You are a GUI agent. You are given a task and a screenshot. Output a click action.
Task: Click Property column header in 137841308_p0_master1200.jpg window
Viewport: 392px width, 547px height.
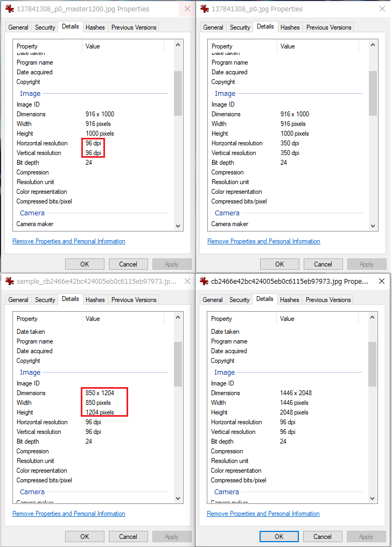47,46
